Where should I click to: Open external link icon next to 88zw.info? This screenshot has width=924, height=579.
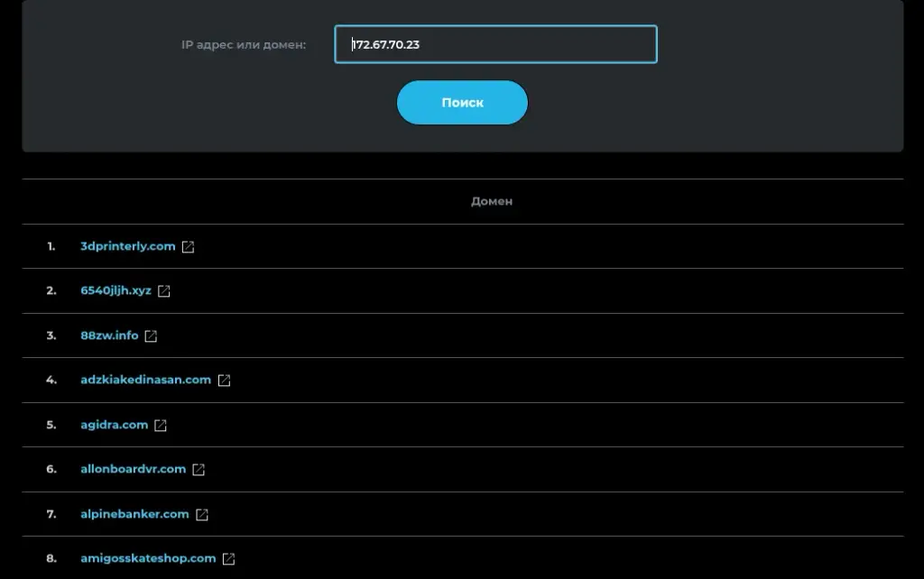coord(151,335)
